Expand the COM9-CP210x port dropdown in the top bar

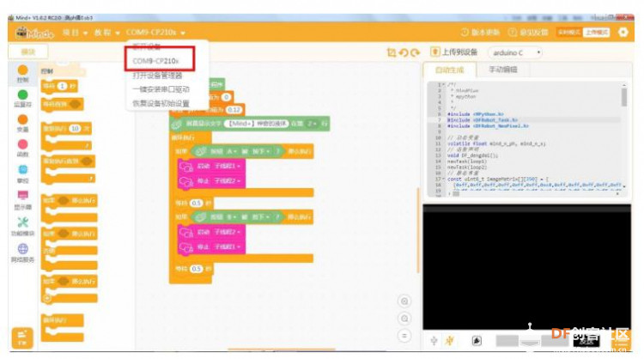click(155, 33)
